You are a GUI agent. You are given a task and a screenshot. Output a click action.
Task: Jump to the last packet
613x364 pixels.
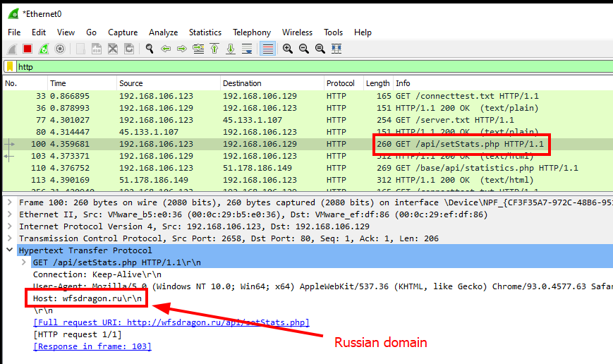[231, 49]
